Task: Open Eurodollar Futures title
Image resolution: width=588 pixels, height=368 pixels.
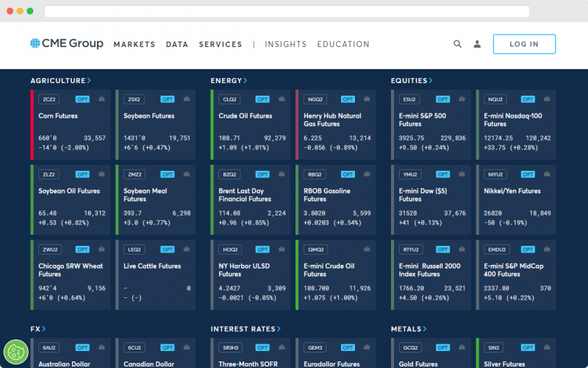Action: tap(331, 364)
